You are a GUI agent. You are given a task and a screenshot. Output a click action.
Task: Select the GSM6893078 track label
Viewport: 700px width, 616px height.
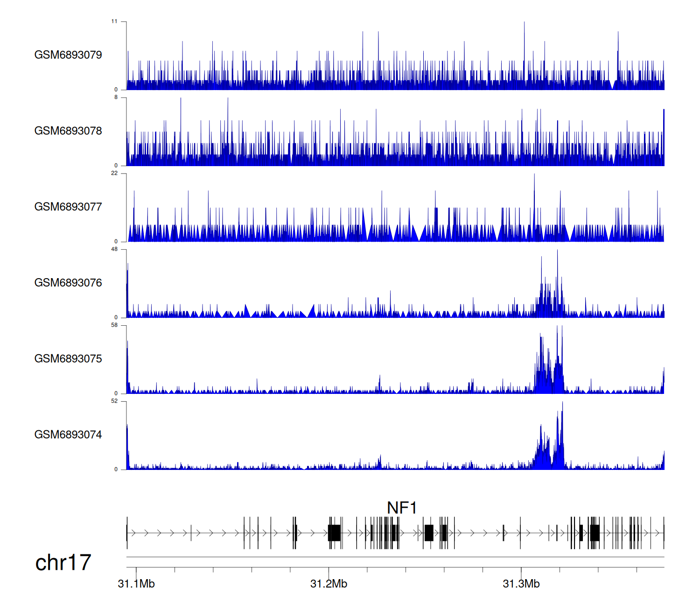[x=68, y=131]
